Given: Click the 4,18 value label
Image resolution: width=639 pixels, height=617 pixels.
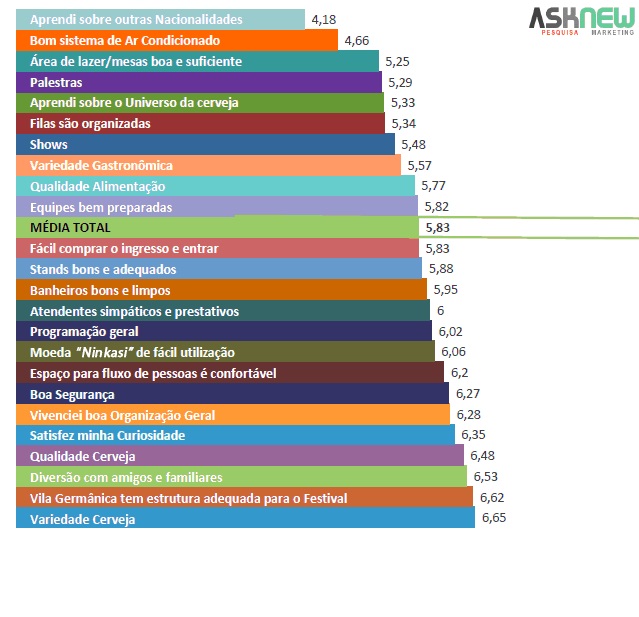Looking at the screenshot, I should [x=324, y=19].
